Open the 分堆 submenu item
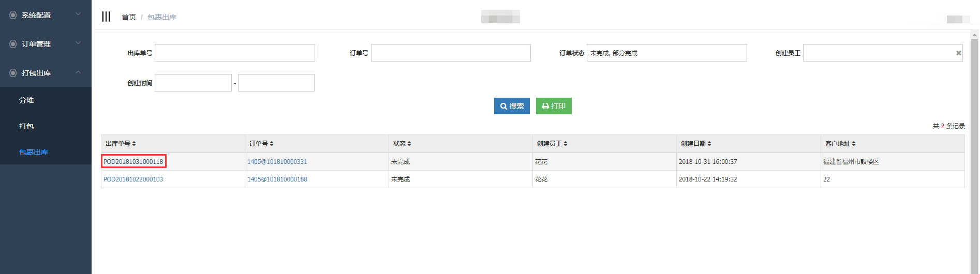 26,100
